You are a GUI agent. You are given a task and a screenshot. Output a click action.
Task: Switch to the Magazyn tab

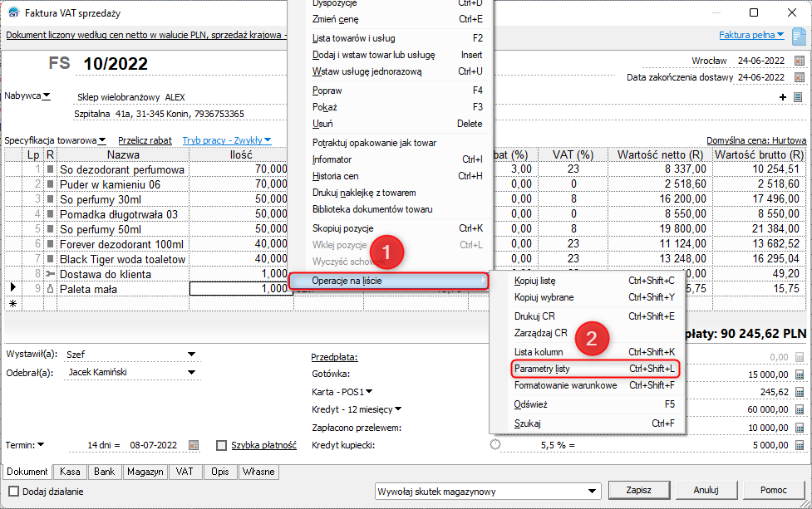point(144,472)
